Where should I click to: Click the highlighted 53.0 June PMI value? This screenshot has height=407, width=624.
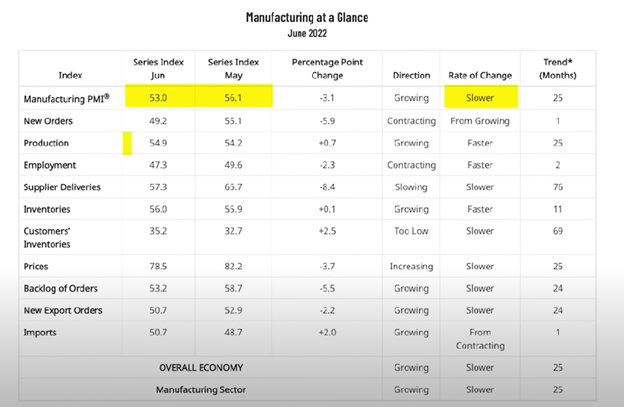coord(160,96)
